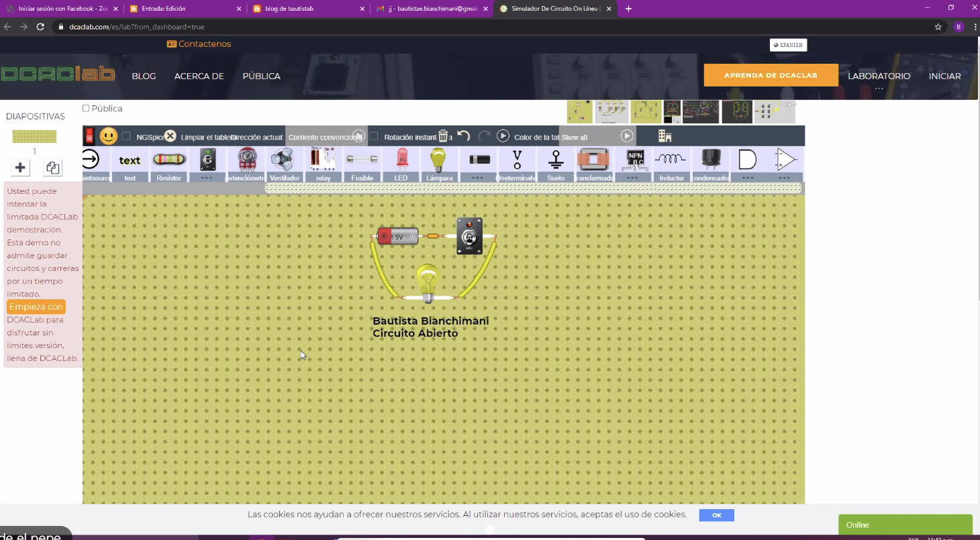Toggle the Pública checkbox
The image size is (980, 540).
tap(86, 108)
